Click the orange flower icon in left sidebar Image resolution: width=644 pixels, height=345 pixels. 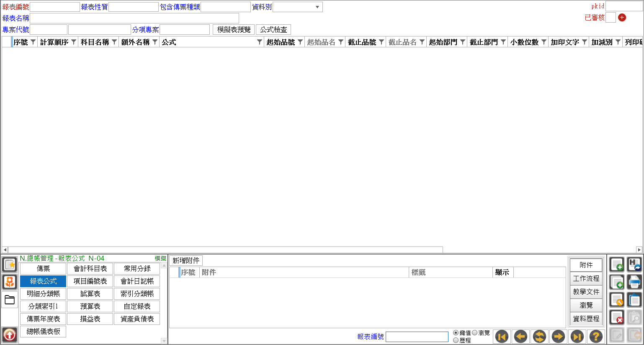pos(10,282)
